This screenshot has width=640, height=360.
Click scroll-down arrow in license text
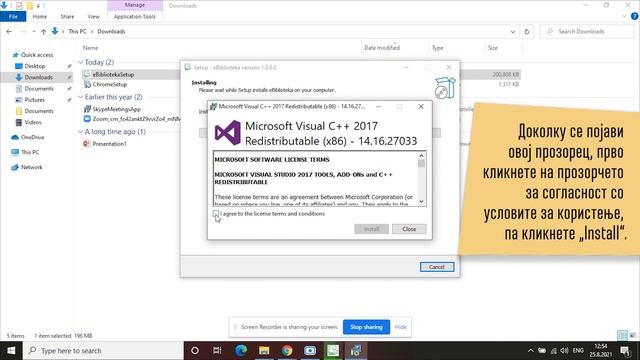[x=421, y=202]
